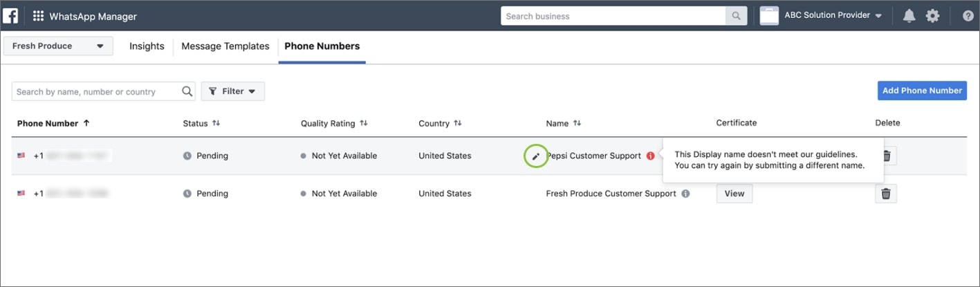The image size is (980, 287).
Task: Sort by Phone Number column arrow
Action: (86, 123)
